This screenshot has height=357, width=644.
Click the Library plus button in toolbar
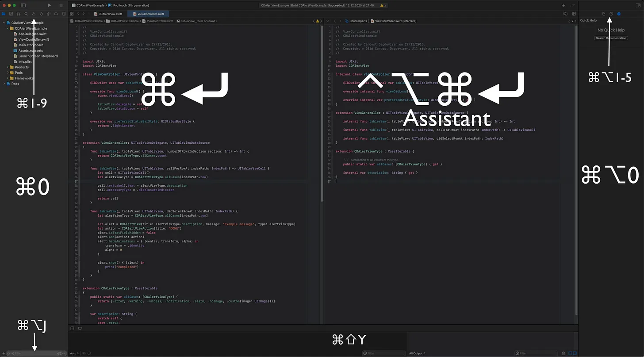[x=563, y=5]
